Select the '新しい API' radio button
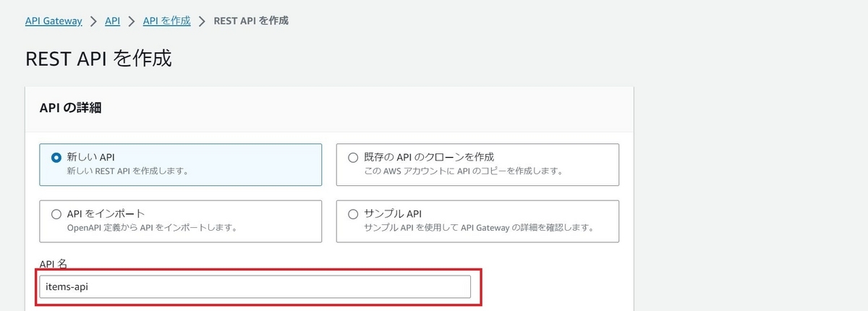This screenshot has width=868, height=311. pos(56,157)
